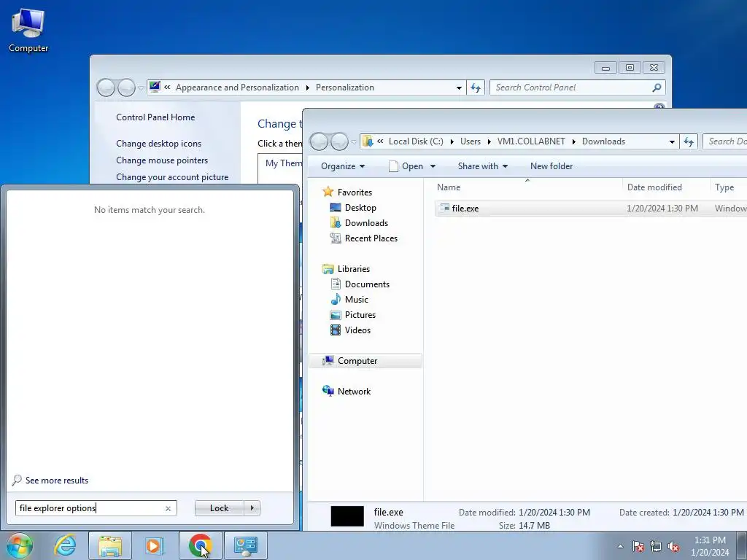
Task: Select Libraries in navigation pane
Action: click(x=354, y=269)
